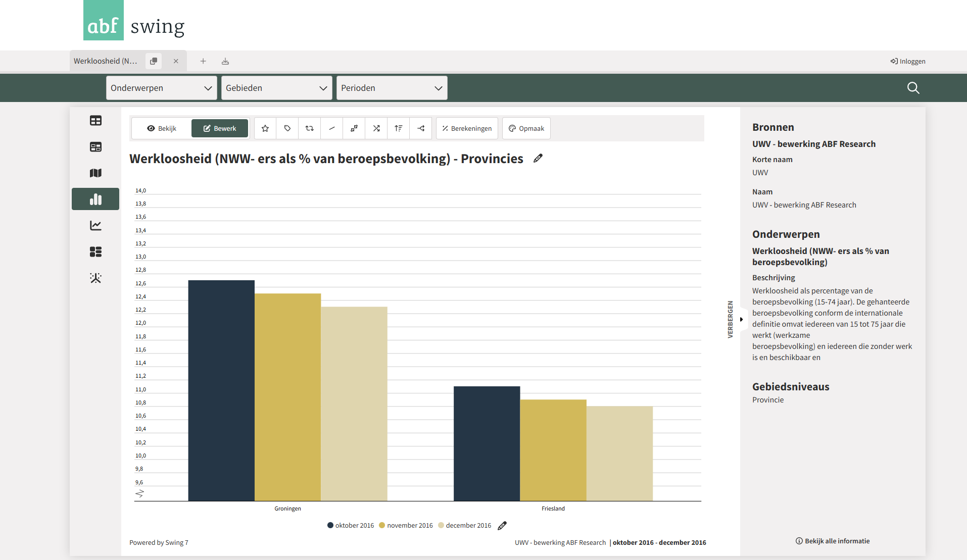Viewport: 967px width, 560px height.
Task: Switch to Bewerk edit mode
Action: click(x=220, y=128)
